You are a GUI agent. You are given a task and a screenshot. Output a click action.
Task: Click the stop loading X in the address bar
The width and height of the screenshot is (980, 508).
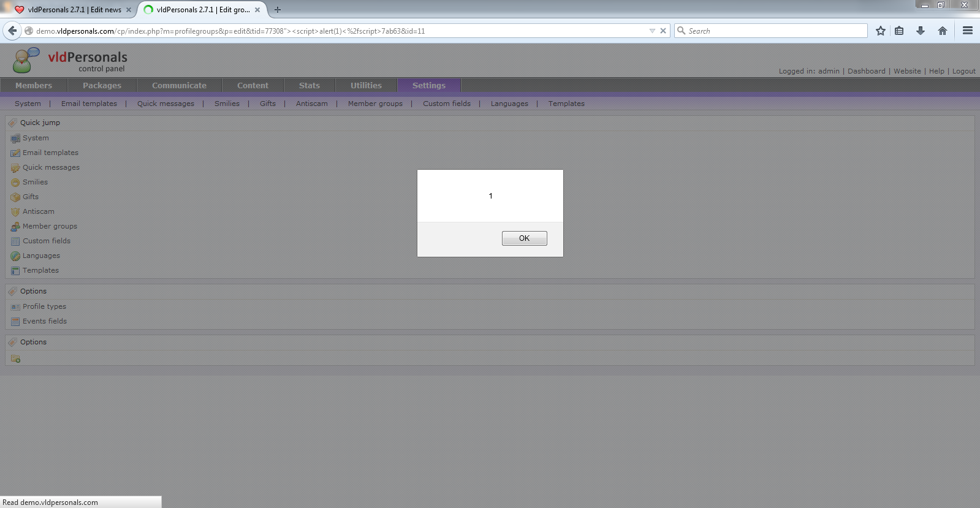(x=663, y=31)
